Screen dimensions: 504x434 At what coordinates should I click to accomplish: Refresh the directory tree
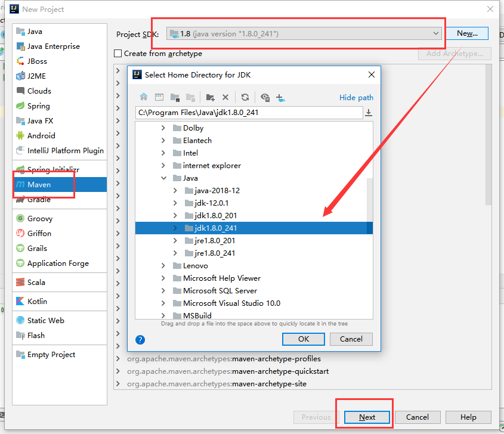245,97
